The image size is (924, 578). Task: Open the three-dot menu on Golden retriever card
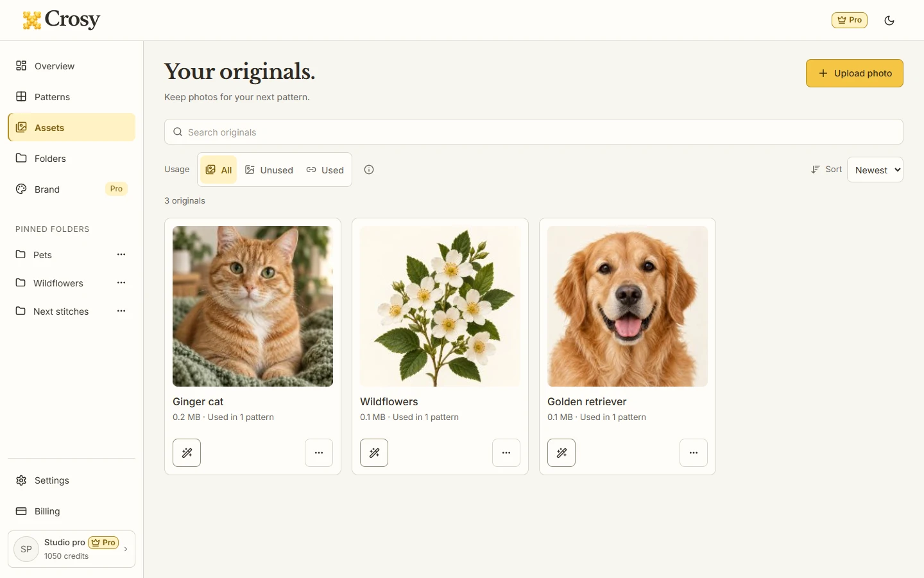click(694, 453)
